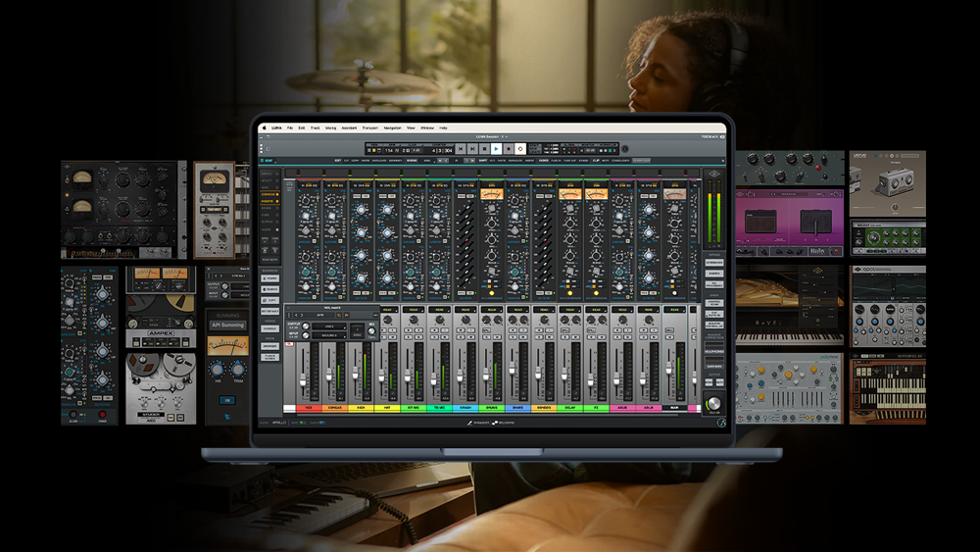The image size is (980, 552).
Task: Click the BROWSER button in left sidebar
Action: [269, 346]
